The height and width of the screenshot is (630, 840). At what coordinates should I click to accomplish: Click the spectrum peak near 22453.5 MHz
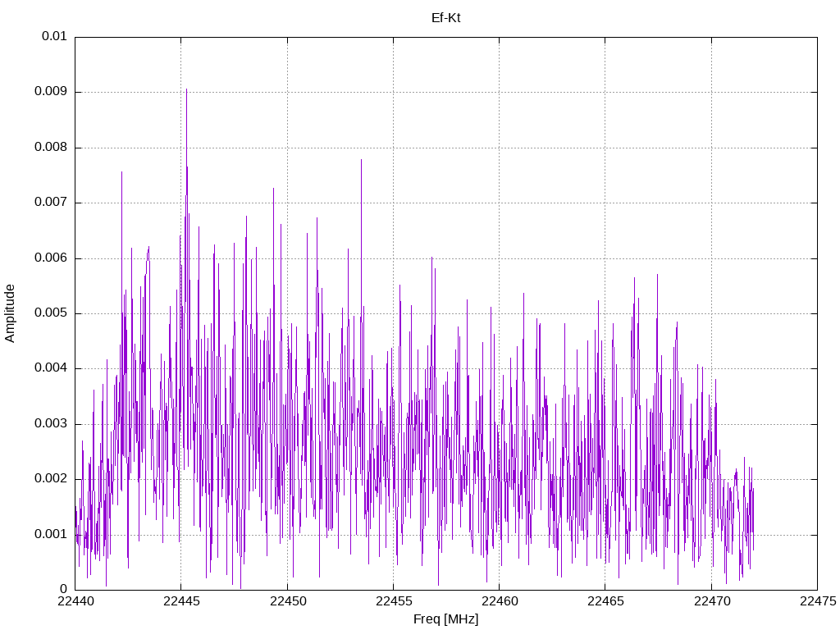coord(362,161)
